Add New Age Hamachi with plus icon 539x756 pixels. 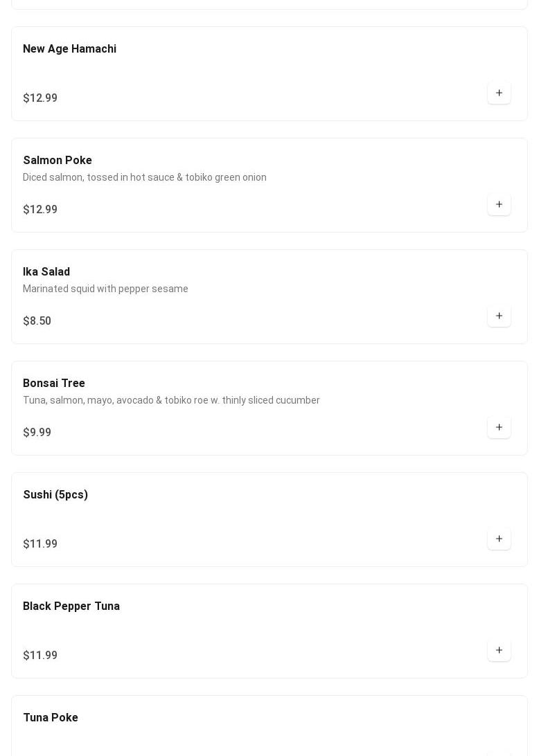point(499,93)
